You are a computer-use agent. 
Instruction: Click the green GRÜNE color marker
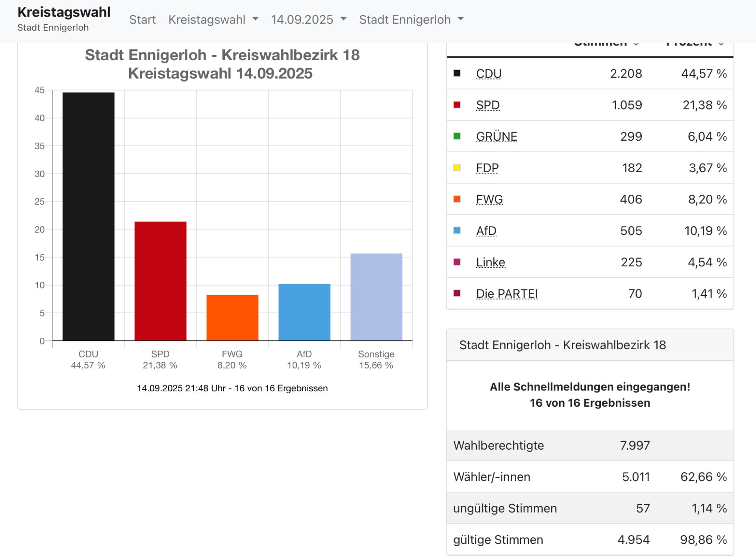point(457,136)
